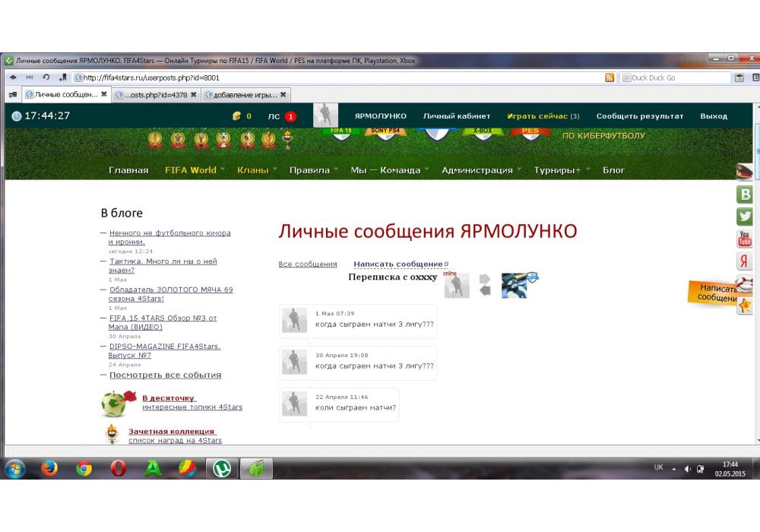Screen dimensions: 760x532
Task: Click the red unread messages badge
Action: pyautogui.click(x=290, y=116)
